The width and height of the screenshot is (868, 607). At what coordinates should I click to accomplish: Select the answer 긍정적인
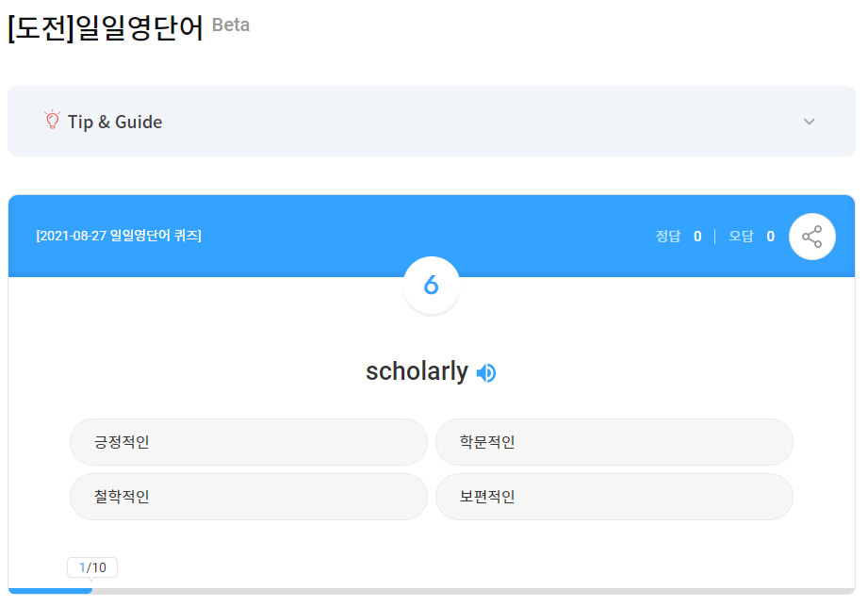point(248,442)
